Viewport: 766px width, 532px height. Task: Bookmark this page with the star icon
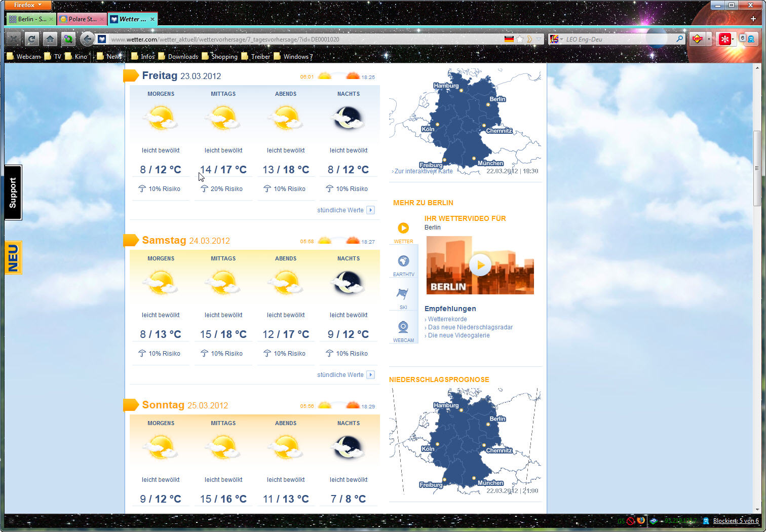(520, 39)
